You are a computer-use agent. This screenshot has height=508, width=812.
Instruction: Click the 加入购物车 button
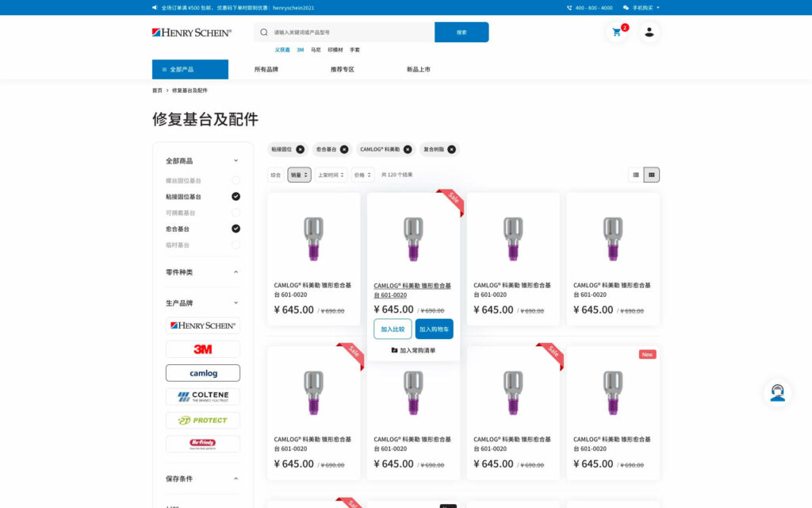click(434, 329)
